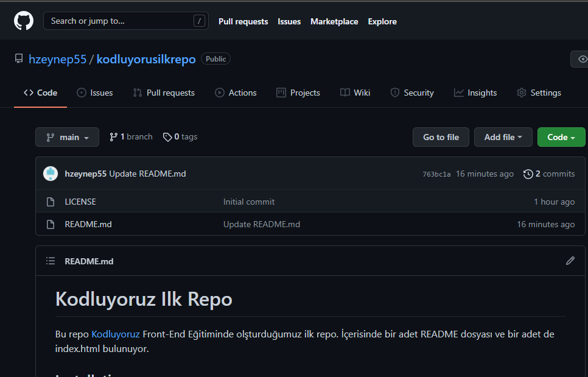Open the Wiki tab

355,93
